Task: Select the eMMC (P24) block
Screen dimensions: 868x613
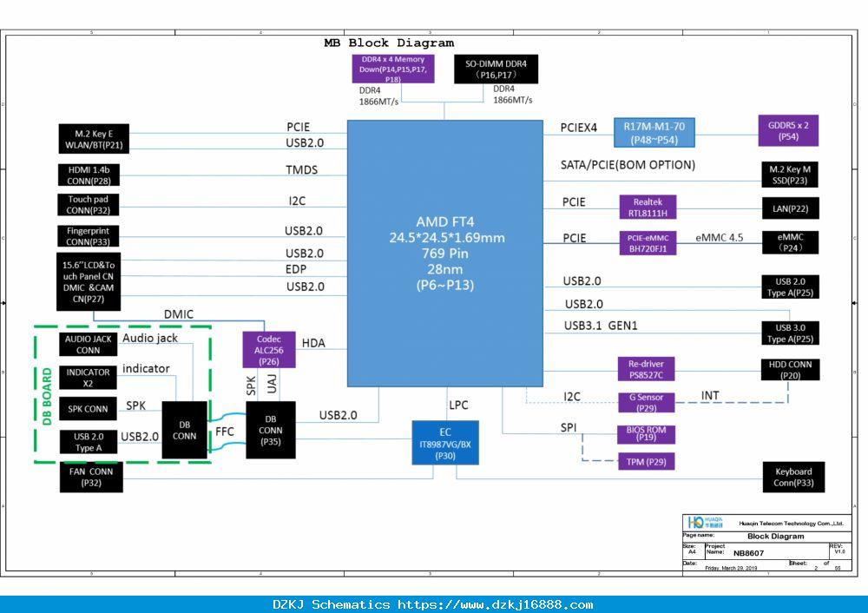Action: (791, 242)
